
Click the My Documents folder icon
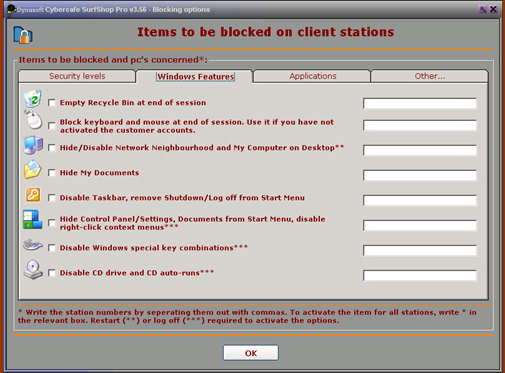33,170
